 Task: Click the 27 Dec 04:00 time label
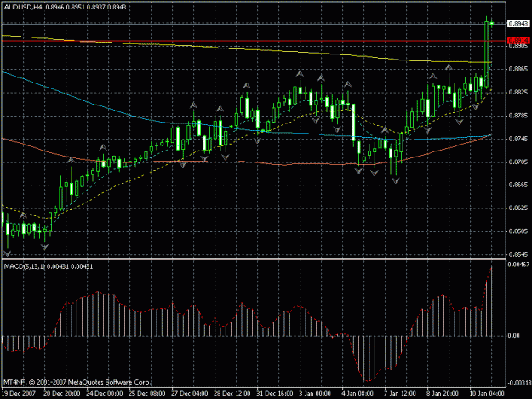point(190,394)
